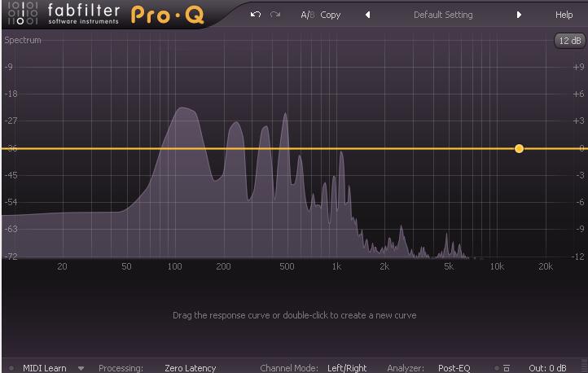Select the yellow EQ band dot

519,149
